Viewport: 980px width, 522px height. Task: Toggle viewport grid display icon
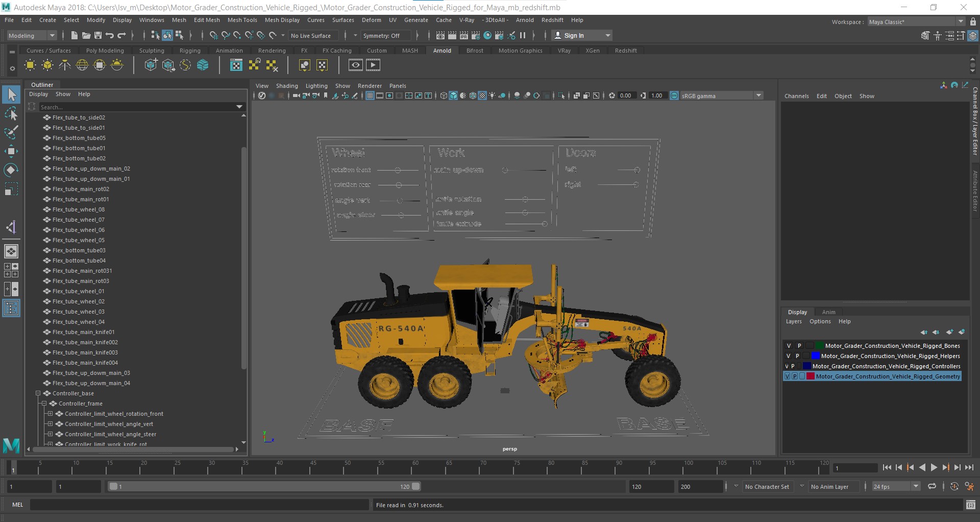(x=370, y=96)
